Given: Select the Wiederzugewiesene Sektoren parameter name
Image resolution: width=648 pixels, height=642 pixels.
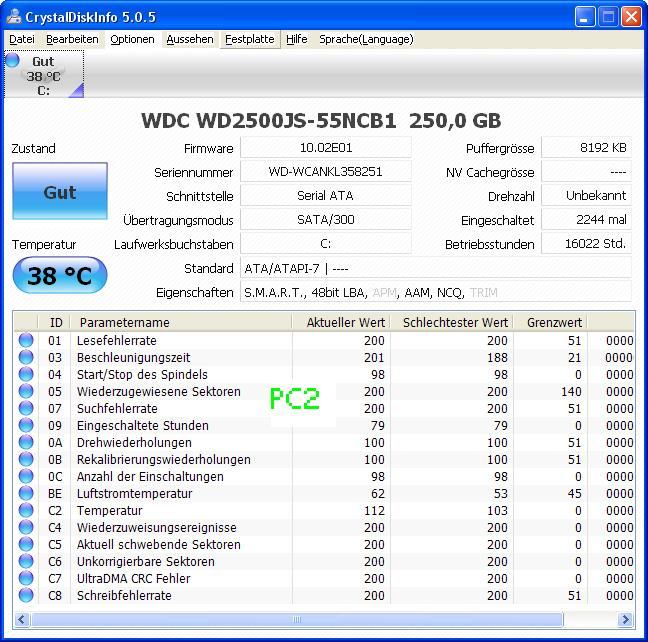Looking at the screenshot, I should click(158, 391).
